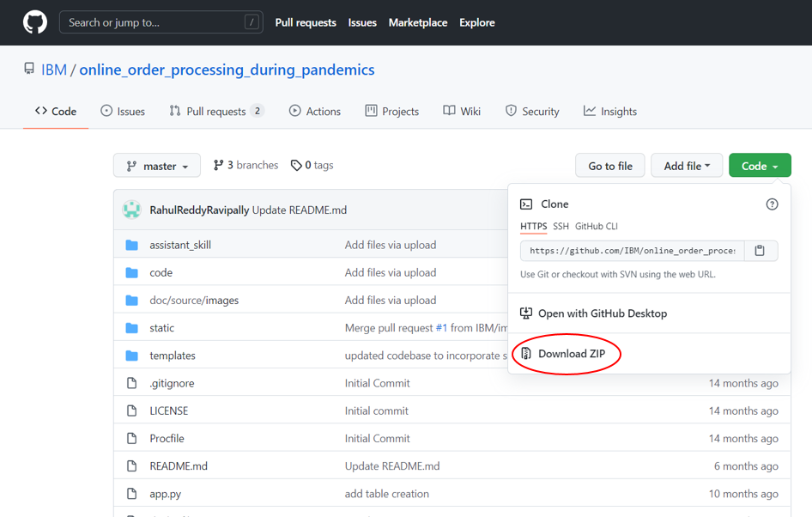Click the assistant_skill folder icon
This screenshot has height=517, width=812.
[132, 245]
